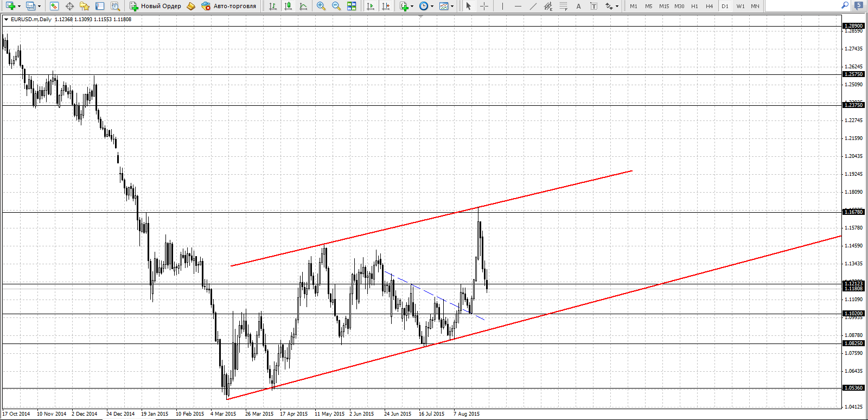868x420 pixels.
Task: Select the Crosshair cursor tool
Action: [x=484, y=6]
